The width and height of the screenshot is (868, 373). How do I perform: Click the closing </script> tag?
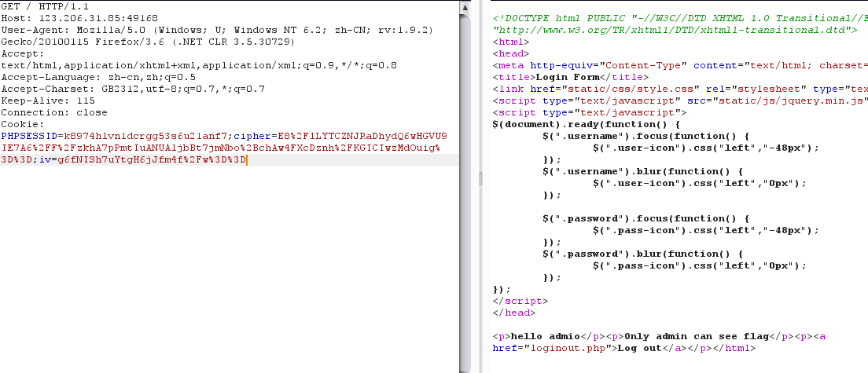tap(520, 302)
